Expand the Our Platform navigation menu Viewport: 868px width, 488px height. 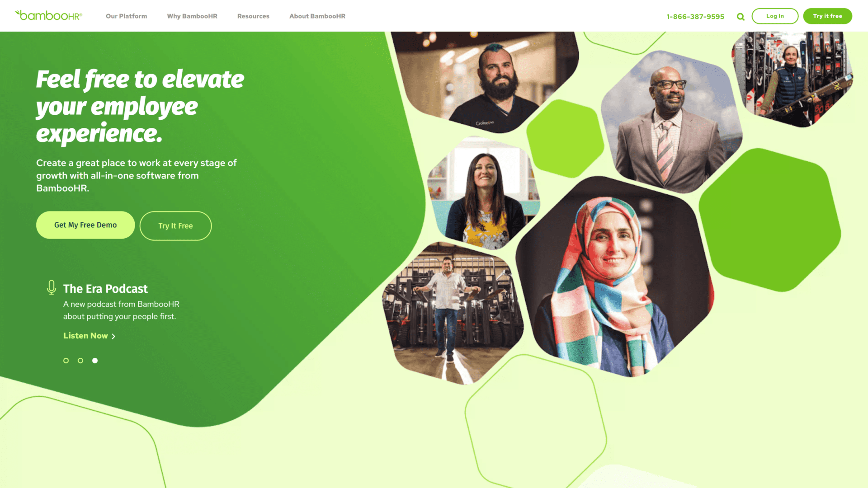tap(126, 15)
